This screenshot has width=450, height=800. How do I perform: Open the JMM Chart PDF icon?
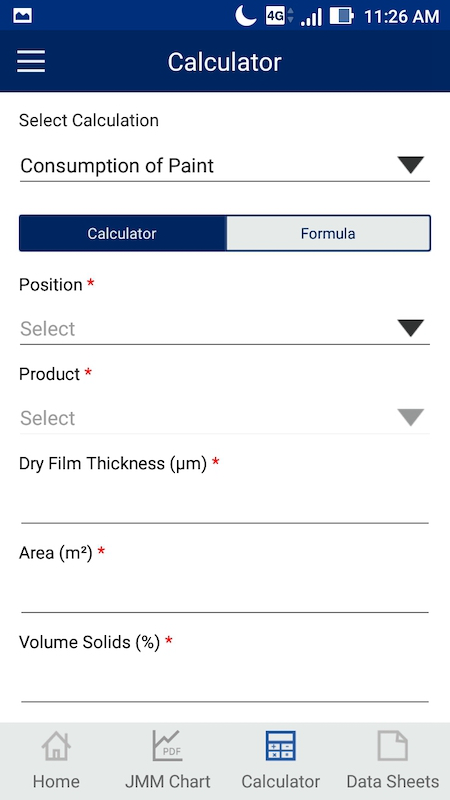tap(167, 745)
